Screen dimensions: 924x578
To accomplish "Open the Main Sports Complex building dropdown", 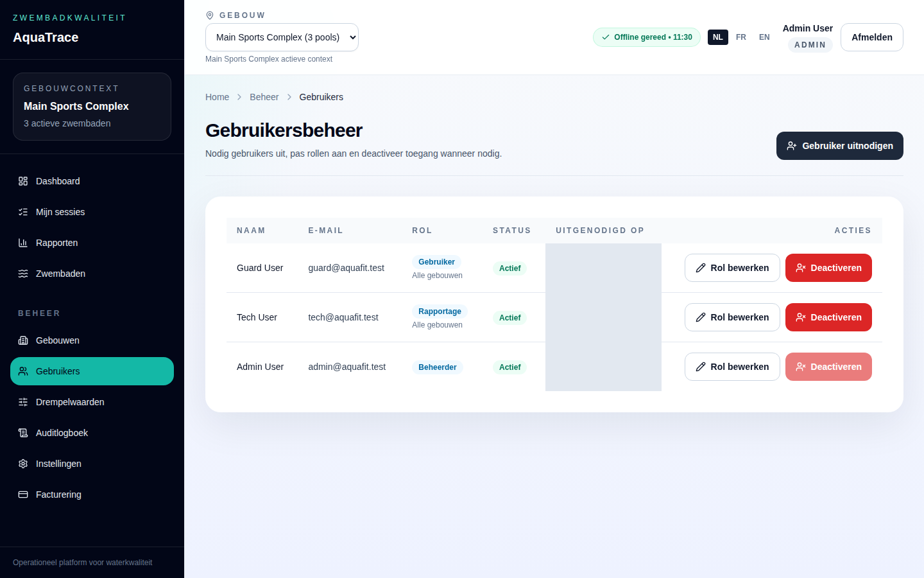I will 282,37.
